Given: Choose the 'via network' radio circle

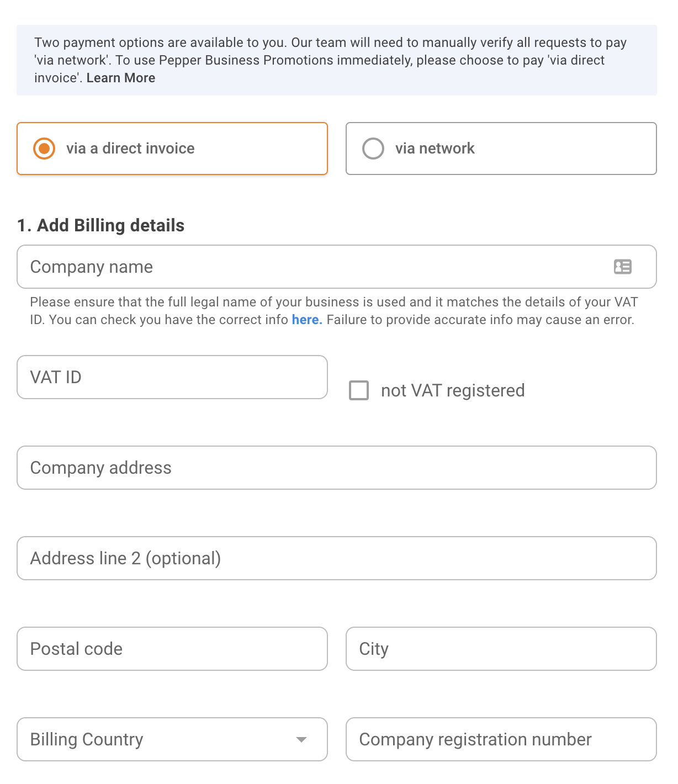Looking at the screenshot, I should pyautogui.click(x=373, y=149).
